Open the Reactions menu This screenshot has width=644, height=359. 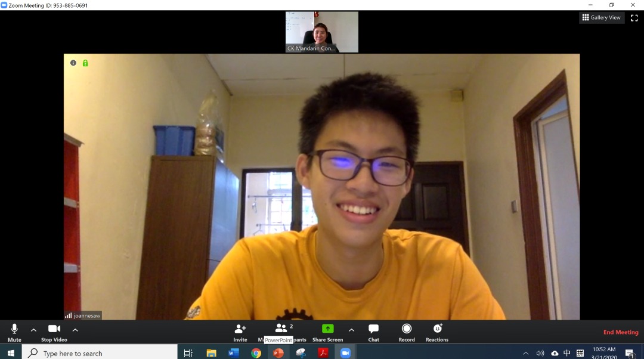[x=437, y=332]
